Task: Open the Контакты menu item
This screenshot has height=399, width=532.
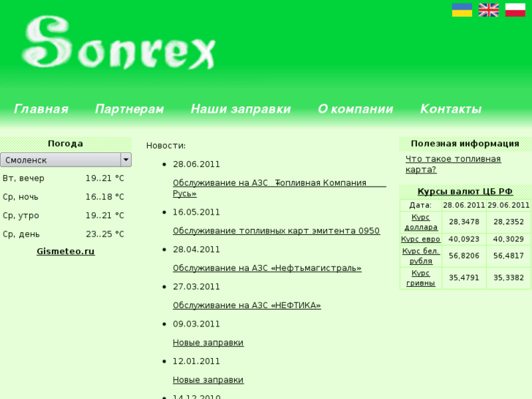Action: 451,109
